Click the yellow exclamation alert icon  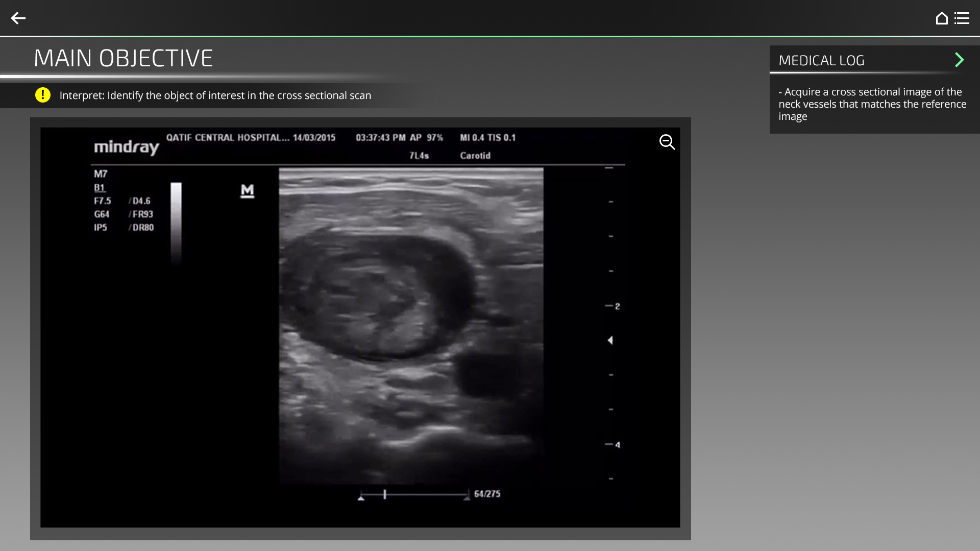pos(43,95)
